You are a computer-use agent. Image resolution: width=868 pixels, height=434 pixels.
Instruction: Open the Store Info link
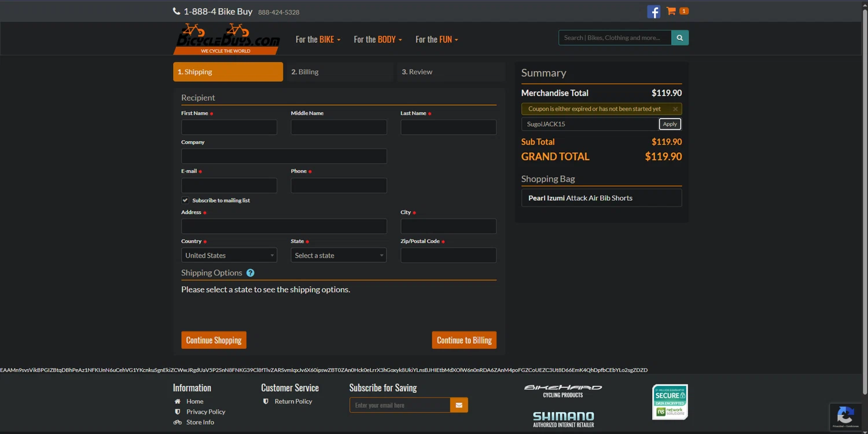(200, 422)
